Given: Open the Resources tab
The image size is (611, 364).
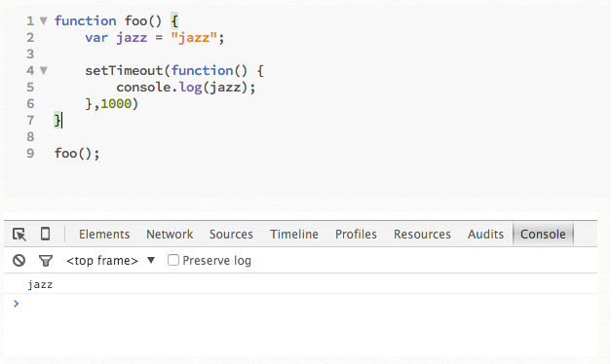Looking at the screenshot, I should click(x=422, y=235).
